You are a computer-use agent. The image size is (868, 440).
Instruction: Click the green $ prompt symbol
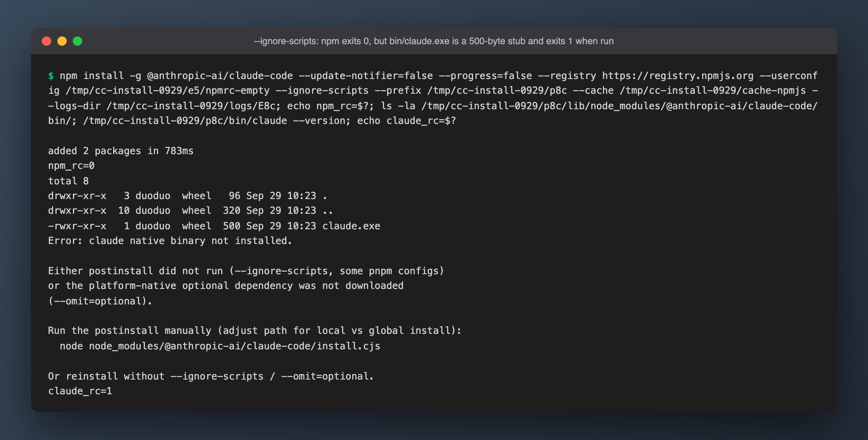[51, 76]
